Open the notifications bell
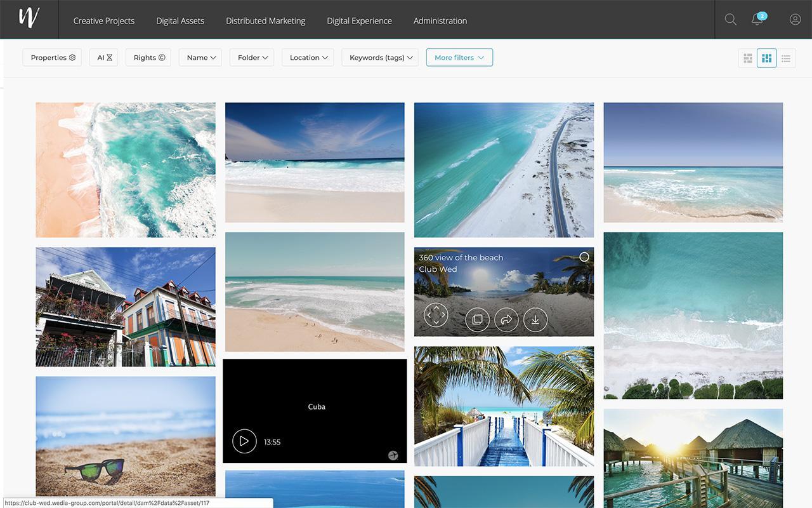 [756, 20]
